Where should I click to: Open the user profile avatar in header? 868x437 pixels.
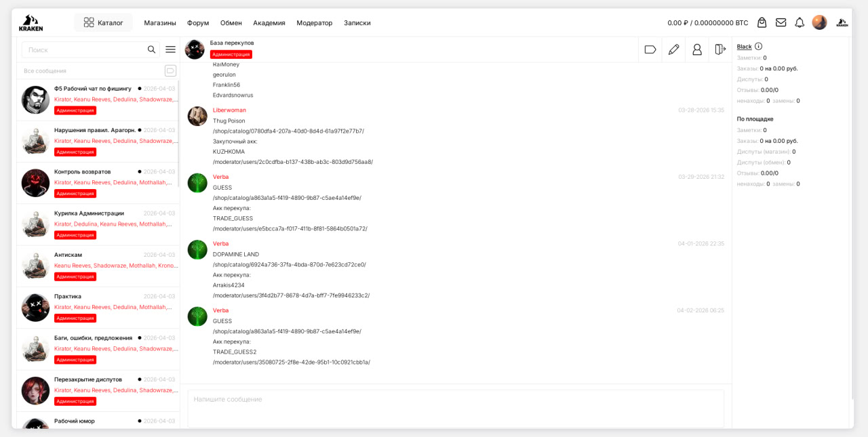(819, 22)
